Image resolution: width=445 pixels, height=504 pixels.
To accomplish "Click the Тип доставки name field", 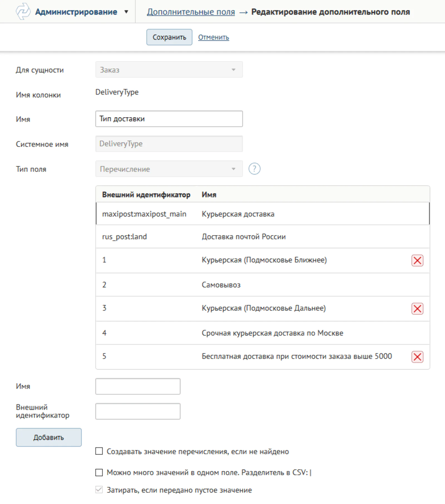I will (169, 119).
